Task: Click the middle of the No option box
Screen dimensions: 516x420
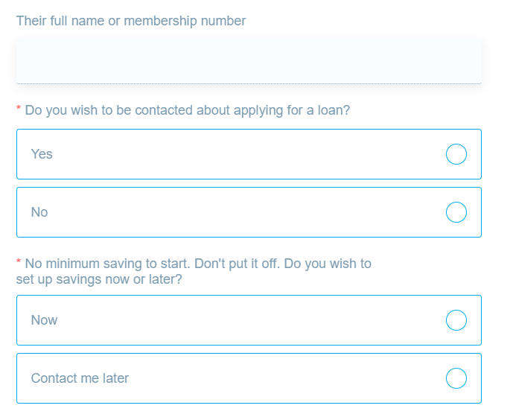Action: pos(249,212)
